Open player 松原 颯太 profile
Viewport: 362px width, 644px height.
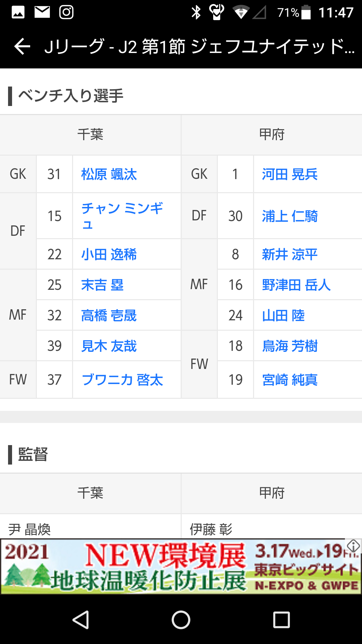[x=109, y=174]
